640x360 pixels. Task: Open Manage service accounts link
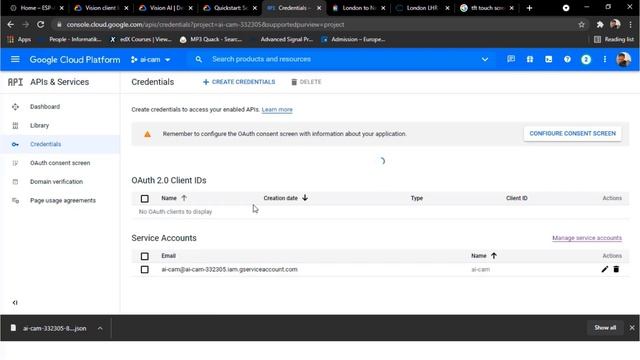pyautogui.click(x=587, y=238)
